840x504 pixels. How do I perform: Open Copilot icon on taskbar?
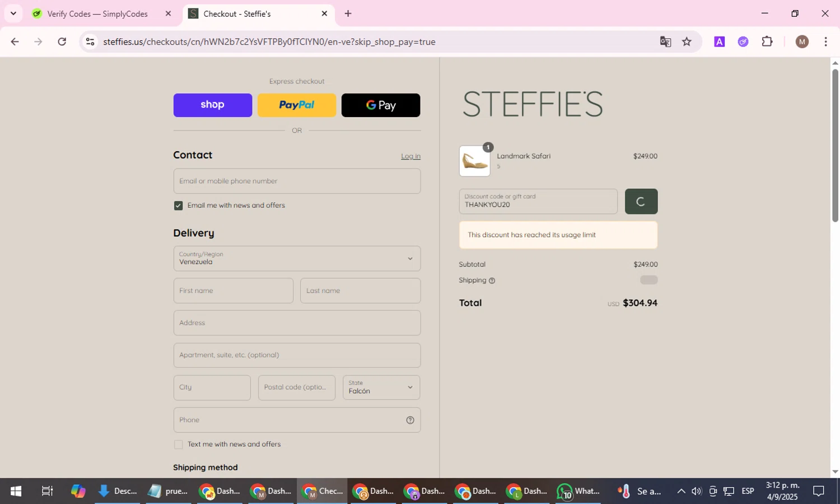pyautogui.click(x=78, y=491)
